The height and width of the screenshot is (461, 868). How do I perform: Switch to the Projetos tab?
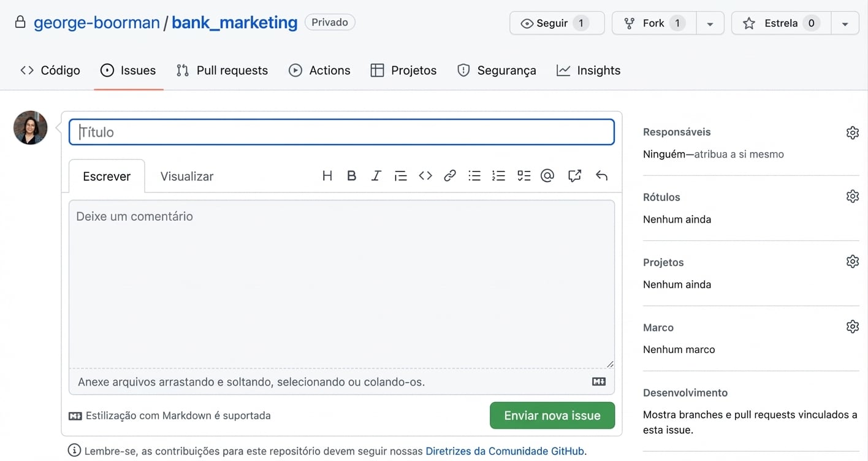pyautogui.click(x=403, y=70)
